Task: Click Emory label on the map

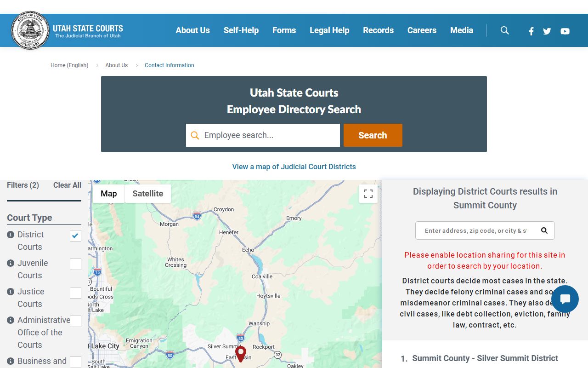Action: (294, 218)
